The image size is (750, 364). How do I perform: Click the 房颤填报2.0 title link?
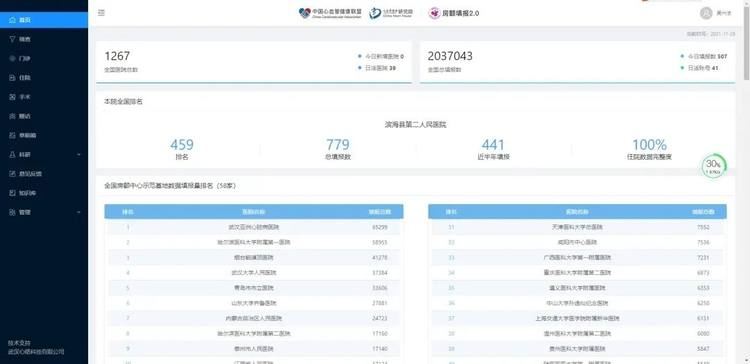(453, 13)
